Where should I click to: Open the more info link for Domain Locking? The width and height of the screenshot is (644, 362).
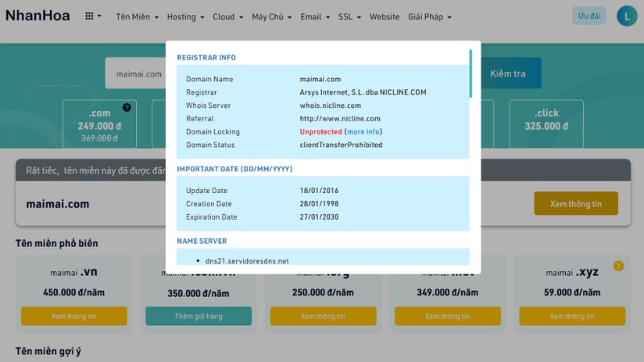click(363, 132)
